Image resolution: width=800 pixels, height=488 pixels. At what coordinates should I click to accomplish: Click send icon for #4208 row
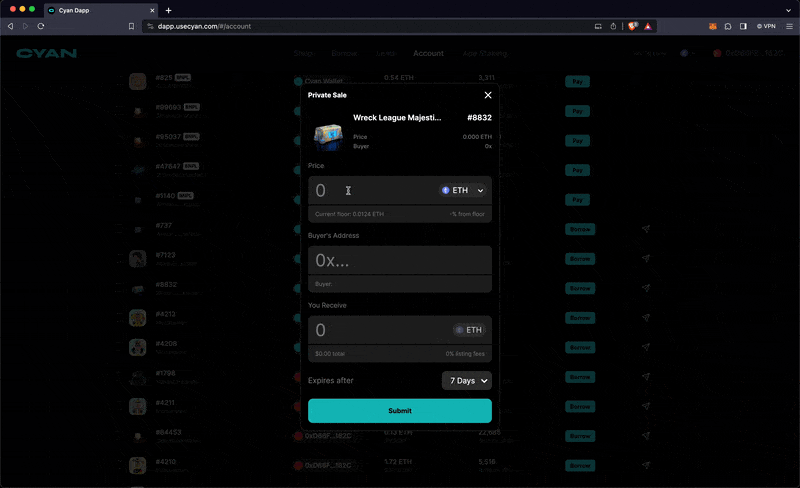[646, 347]
